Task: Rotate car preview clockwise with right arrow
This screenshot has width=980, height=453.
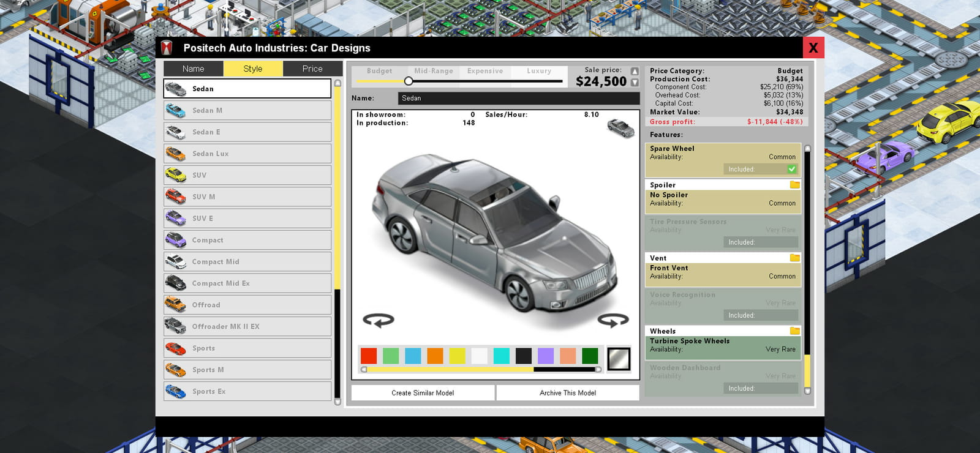Action: 613,320
